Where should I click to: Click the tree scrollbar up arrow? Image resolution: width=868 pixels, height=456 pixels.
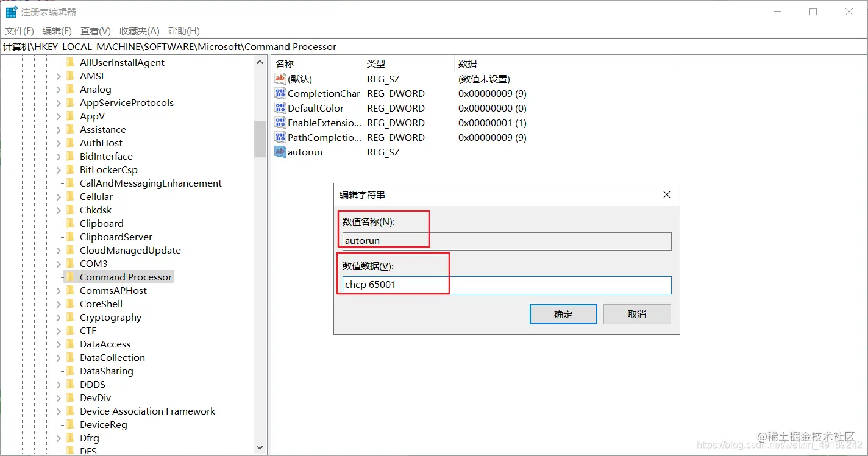[260, 62]
